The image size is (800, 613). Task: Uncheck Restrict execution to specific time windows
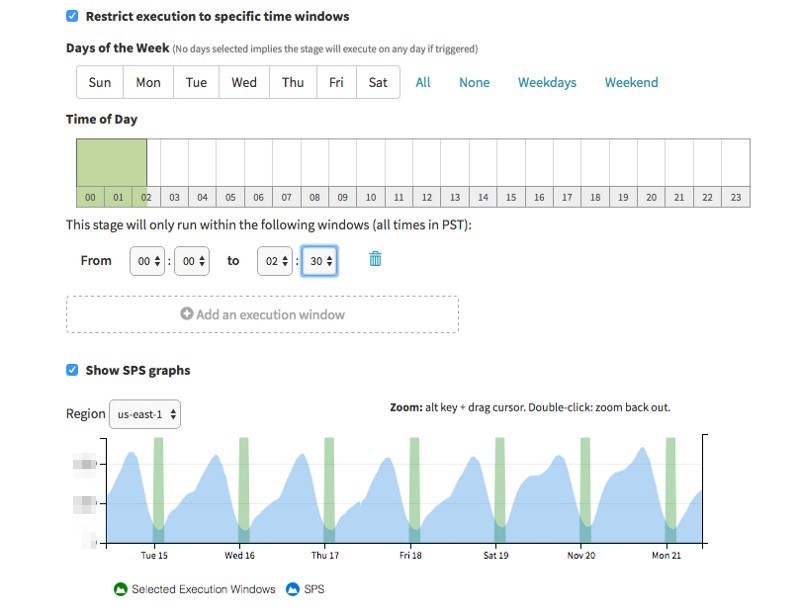pyautogui.click(x=72, y=17)
